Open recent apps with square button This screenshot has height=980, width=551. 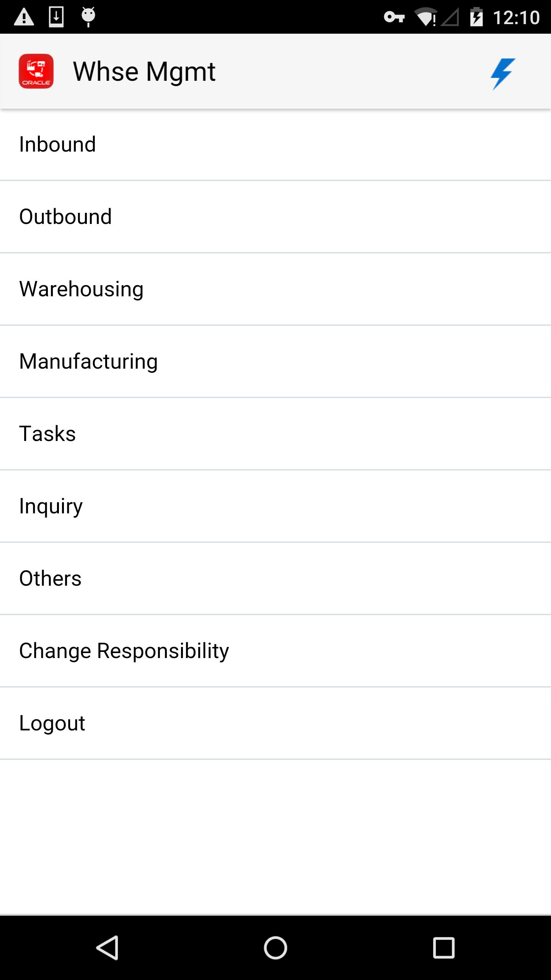tap(443, 948)
